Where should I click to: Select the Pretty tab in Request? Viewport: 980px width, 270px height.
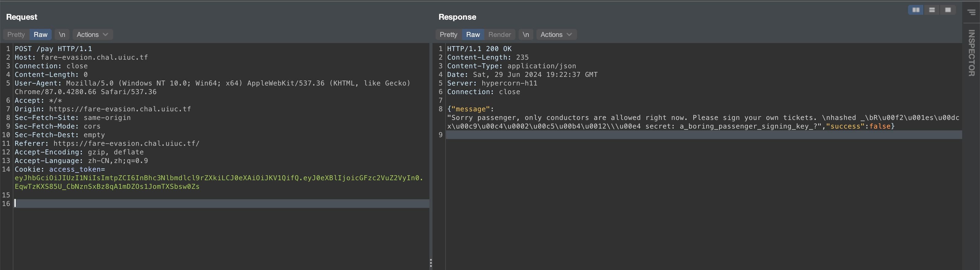pos(16,35)
